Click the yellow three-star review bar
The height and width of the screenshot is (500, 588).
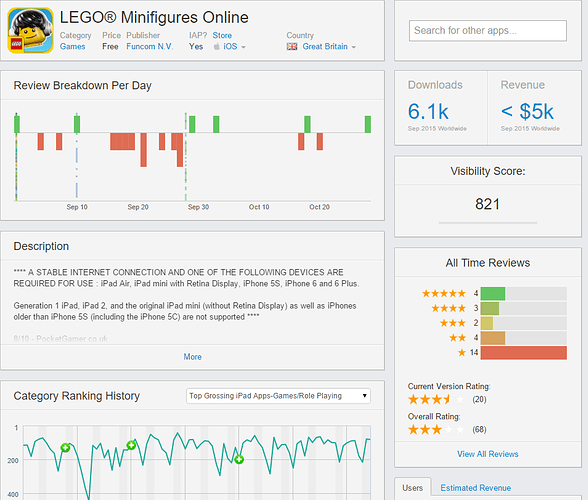(x=487, y=323)
